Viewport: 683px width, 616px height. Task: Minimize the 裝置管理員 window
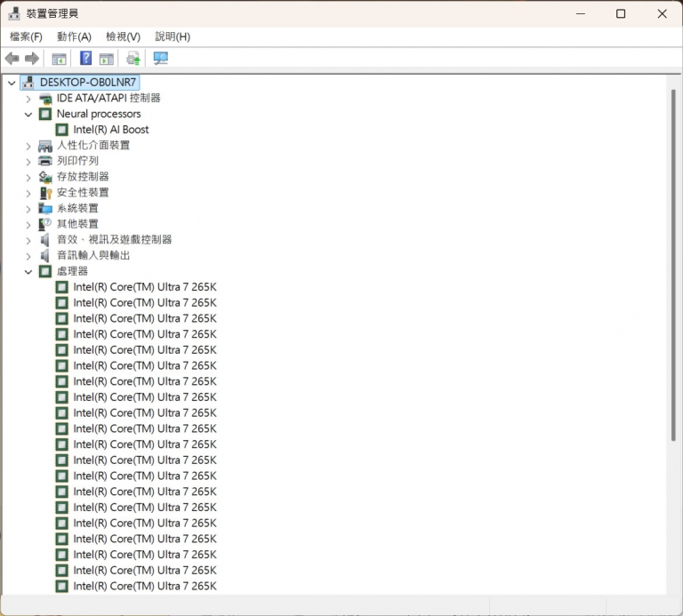(x=581, y=14)
